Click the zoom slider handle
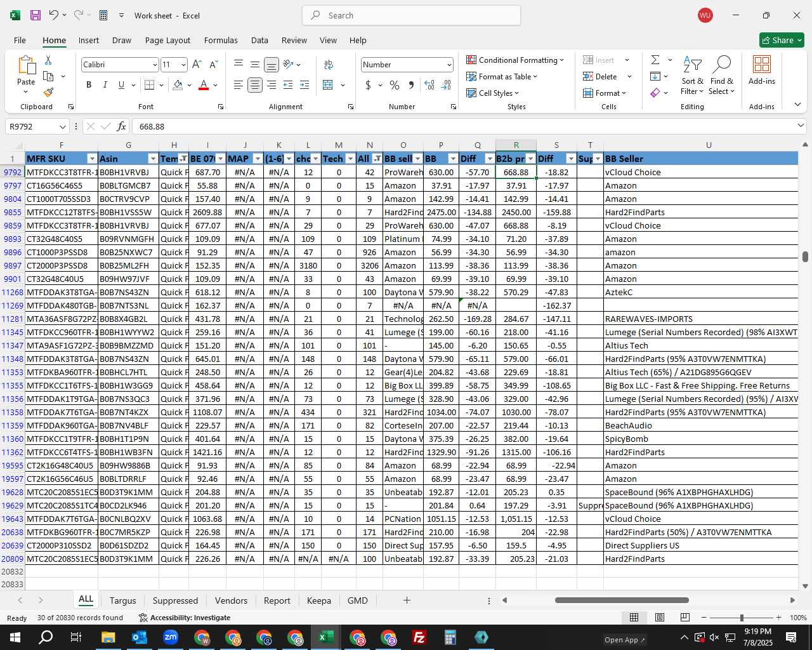812x650 pixels. pos(741,618)
